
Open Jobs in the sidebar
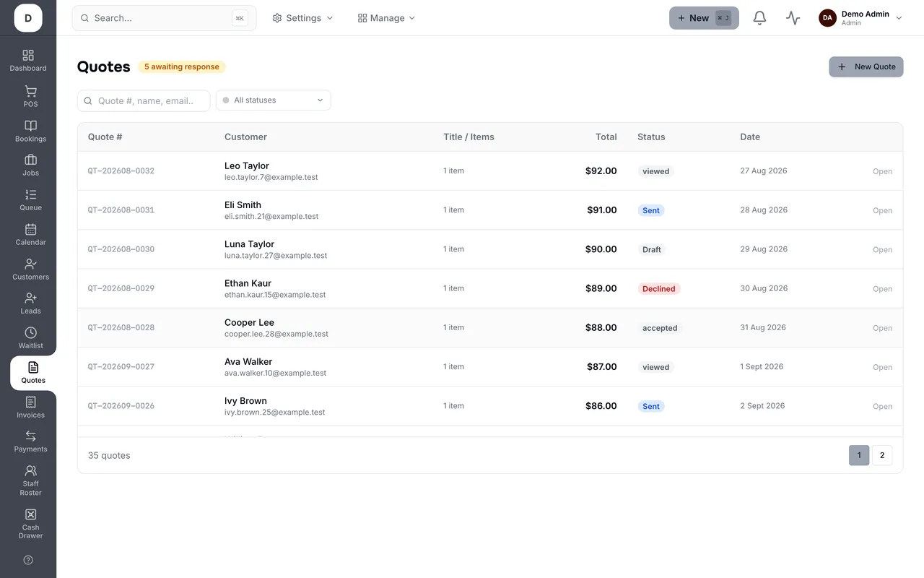tap(30, 165)
